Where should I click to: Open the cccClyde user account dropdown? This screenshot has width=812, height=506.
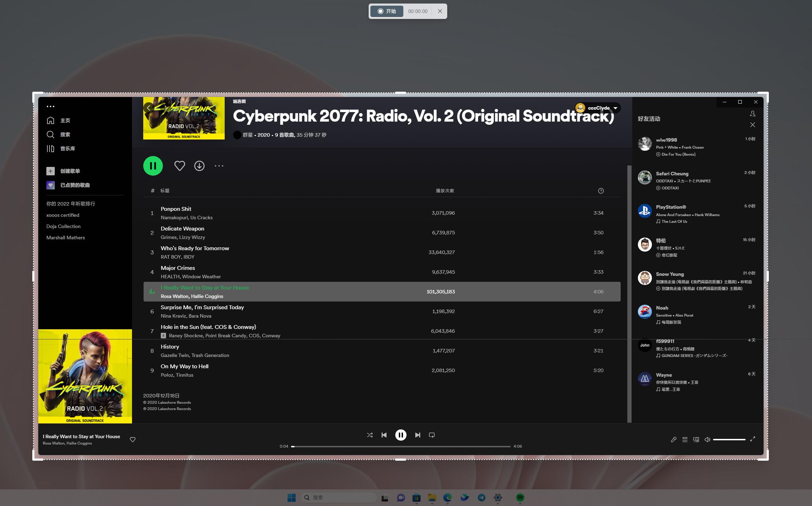(x=598, y=108)
